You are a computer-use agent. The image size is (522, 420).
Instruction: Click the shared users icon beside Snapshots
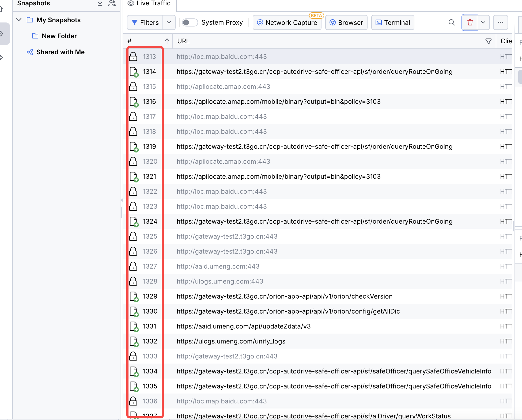[x=112, y=3]
